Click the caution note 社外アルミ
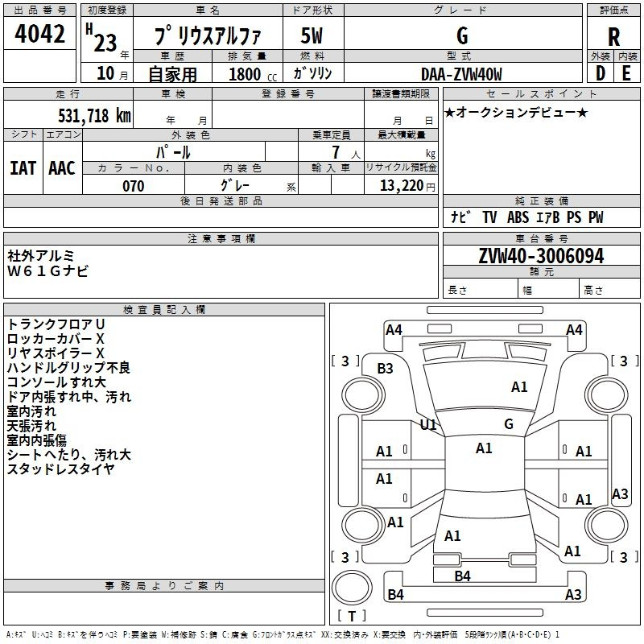 point(41,256)
